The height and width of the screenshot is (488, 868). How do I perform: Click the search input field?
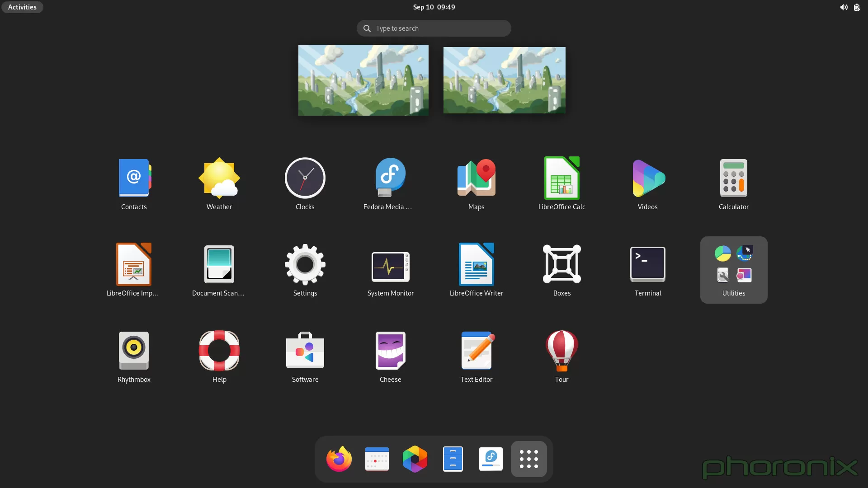point(434,28)
